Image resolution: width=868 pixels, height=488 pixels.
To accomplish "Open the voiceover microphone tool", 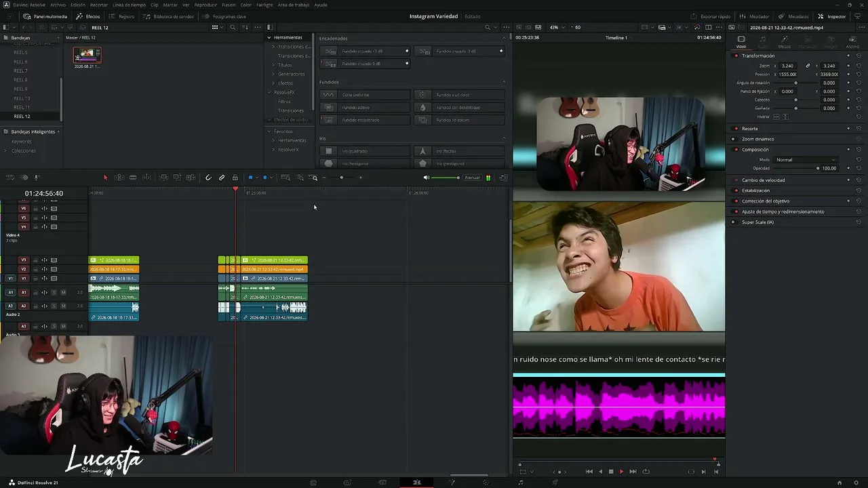I will tap(37, 178).
